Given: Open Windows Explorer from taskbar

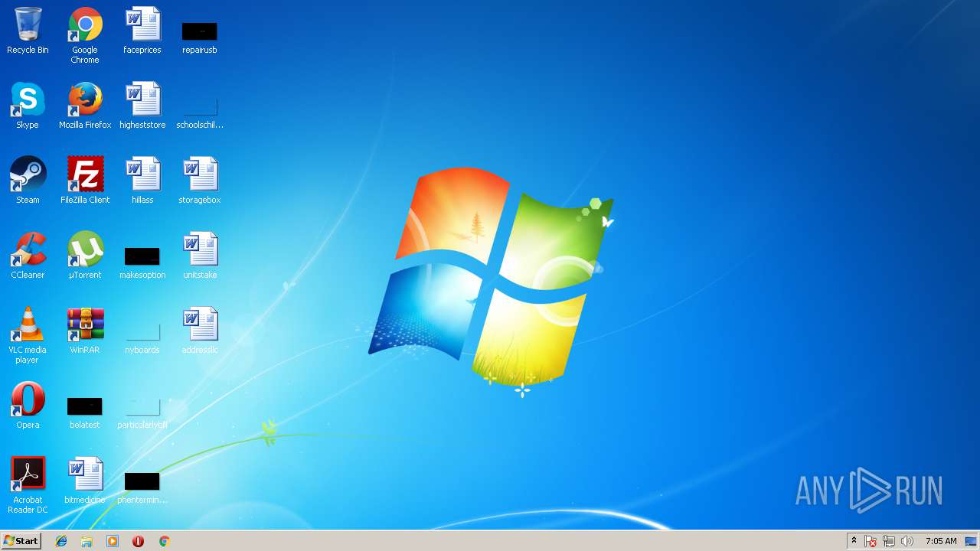Looking at the screenshot, I should pos(87,541).
